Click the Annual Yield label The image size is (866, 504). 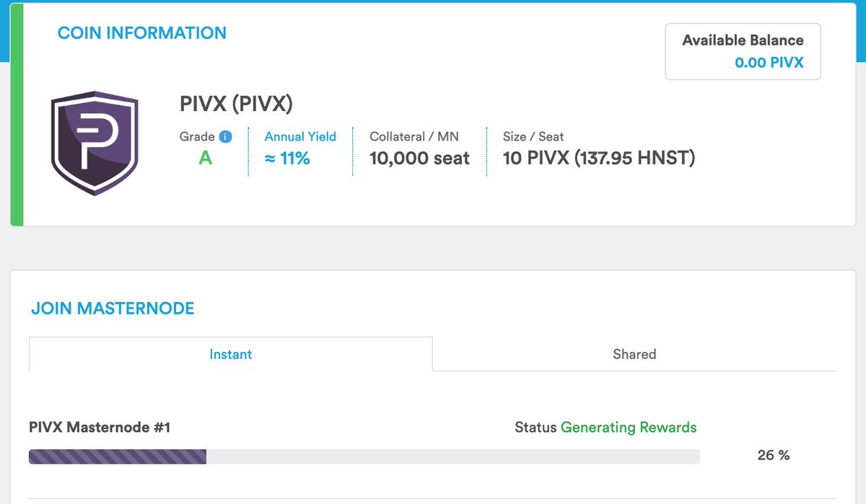click(x=300, y=136)
